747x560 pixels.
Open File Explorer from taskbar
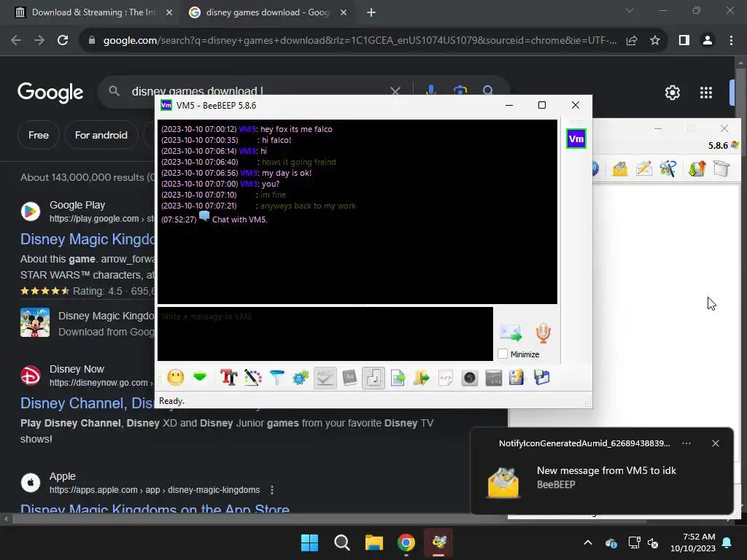tap(374, 542)
